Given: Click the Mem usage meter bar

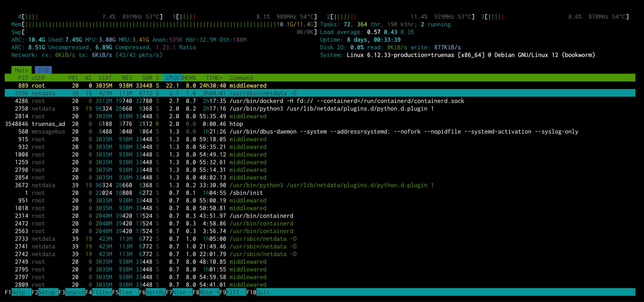Looking at the screenshot, I should click(151, 24).
